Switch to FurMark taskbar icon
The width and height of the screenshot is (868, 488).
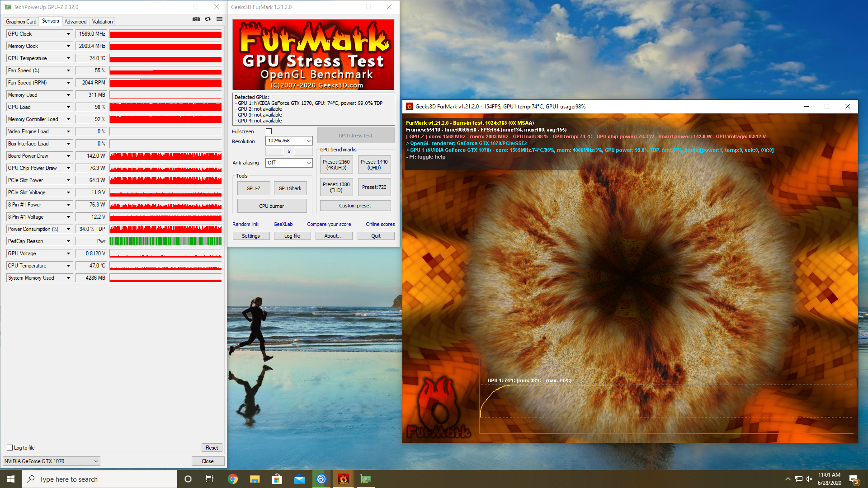(344, 479)
